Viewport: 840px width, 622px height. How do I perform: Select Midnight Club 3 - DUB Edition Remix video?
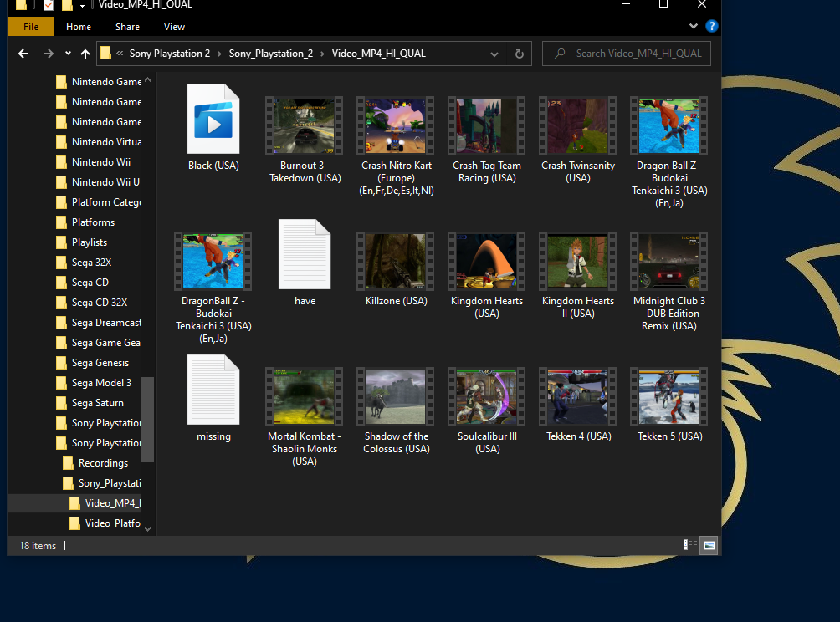668,261
